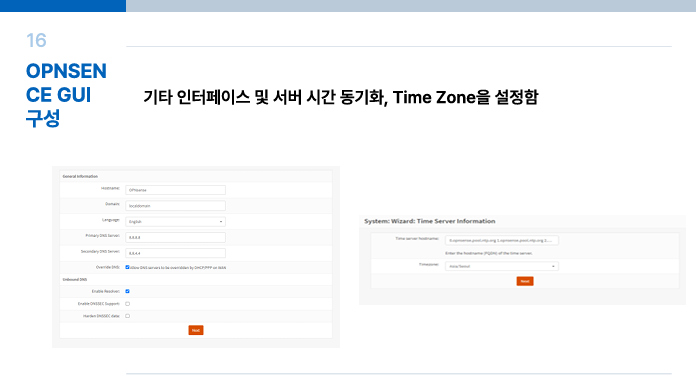
Task: Click the Hostname input field
Action: pos(175,190)
